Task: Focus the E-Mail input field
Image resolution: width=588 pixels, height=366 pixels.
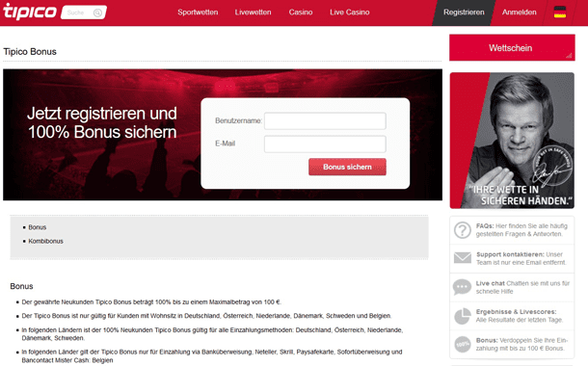Action: point(325,144)
